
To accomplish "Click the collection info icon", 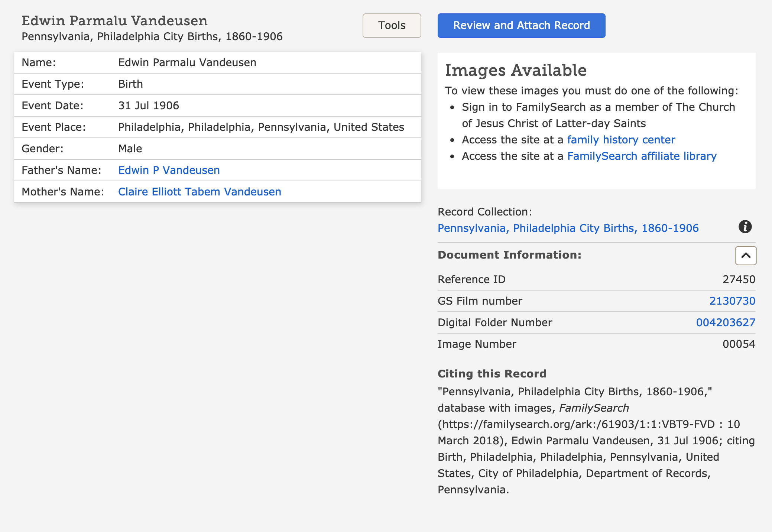I will [745, 227].
